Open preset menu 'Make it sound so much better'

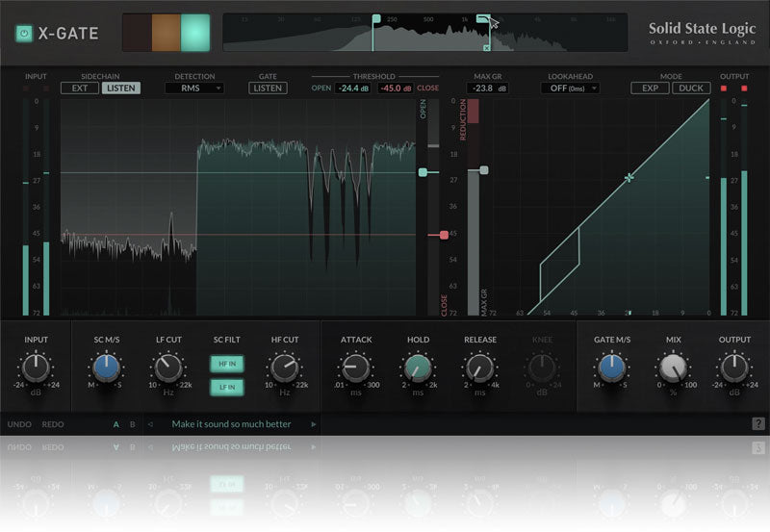pos(231,424)
